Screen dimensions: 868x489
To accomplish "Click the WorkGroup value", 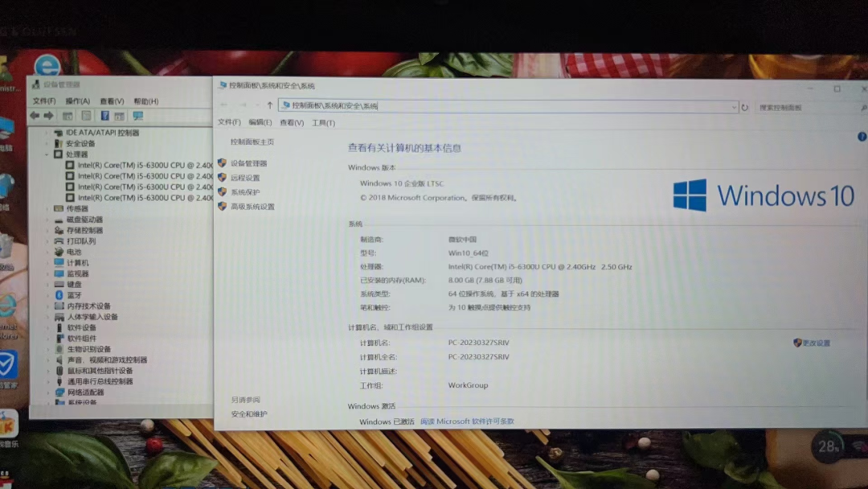I will point(469,385).
